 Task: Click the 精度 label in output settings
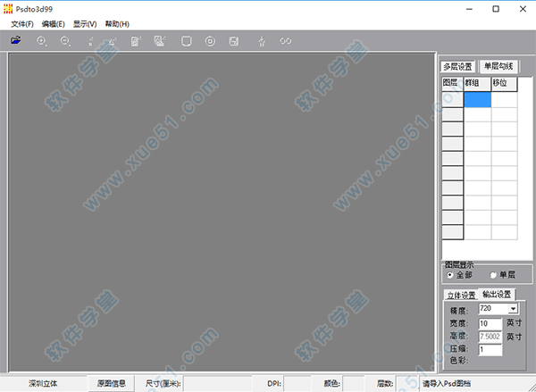coord(459,311)
